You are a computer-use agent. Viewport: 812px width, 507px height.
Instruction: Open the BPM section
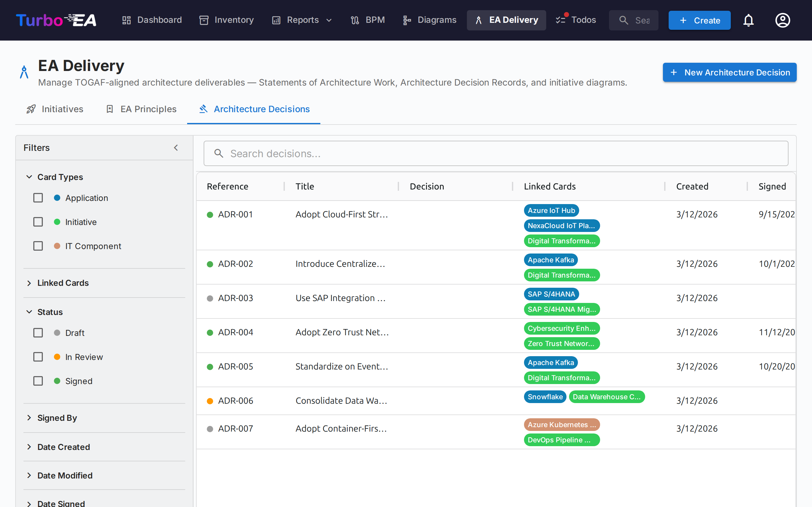pyautogui.click(x=368, y=20)
